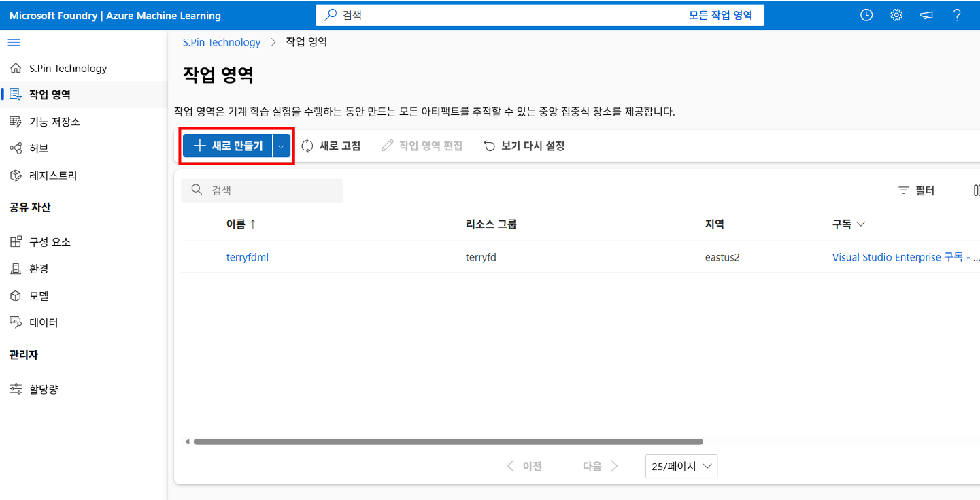Open recent history clock icon
The height and width of the screenshot is (500, 980).
[x=866, y=15]
